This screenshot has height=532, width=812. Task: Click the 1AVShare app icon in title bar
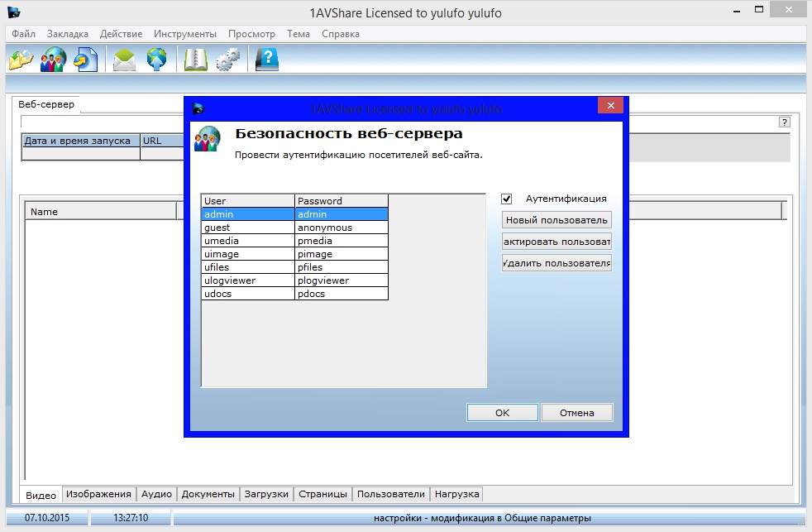(14, 12)
